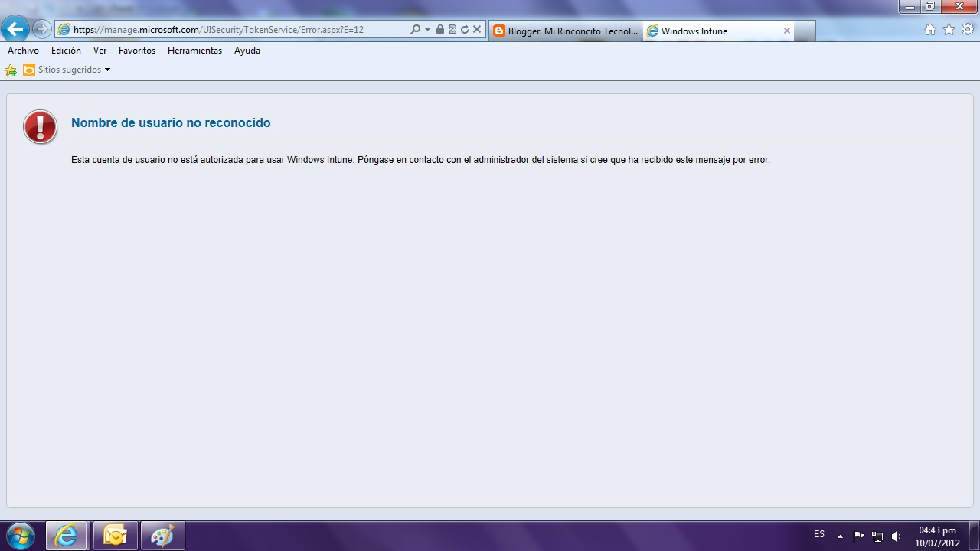
Task: Open the Herramientas menu
Action: [194, 51]
